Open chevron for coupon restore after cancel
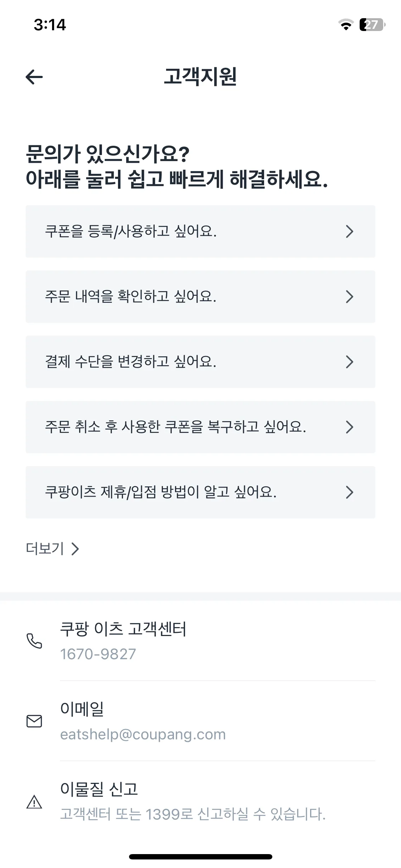 pos(349,427)
